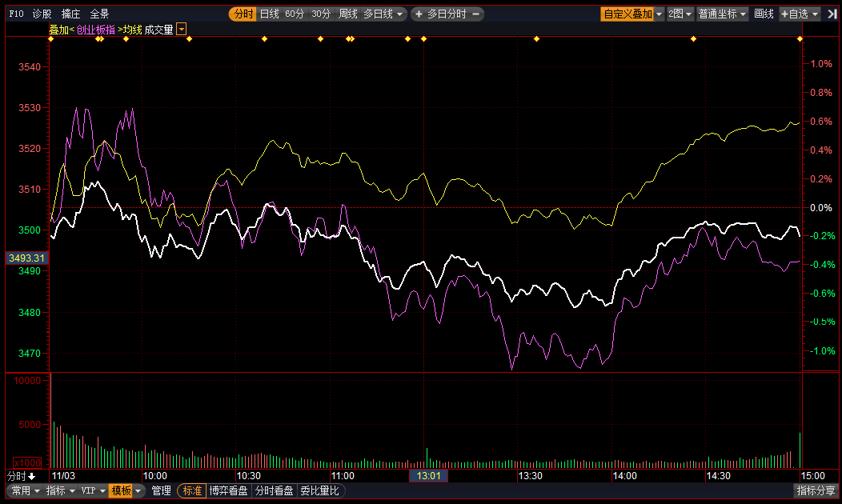Click the 13:01 time marker on axis
This screenshot has width=842, height=504.
pyautogui.click(x=429, y=476)
